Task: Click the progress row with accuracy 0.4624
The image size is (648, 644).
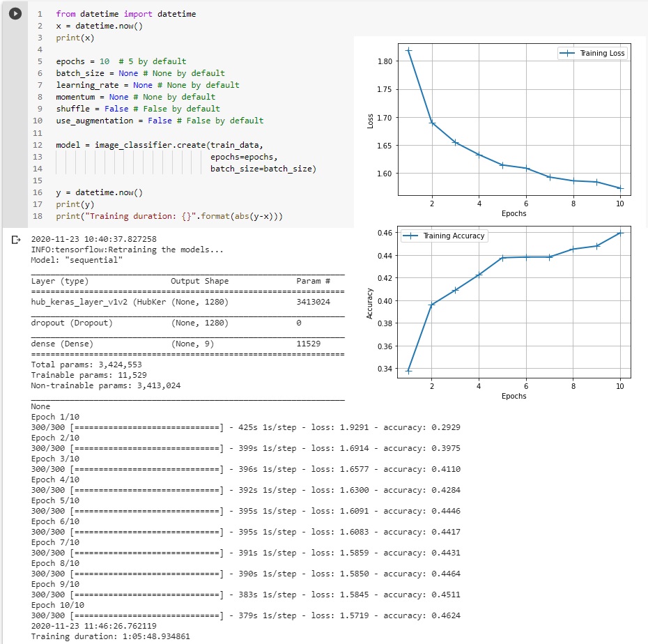Action: [x=245, y=616]
